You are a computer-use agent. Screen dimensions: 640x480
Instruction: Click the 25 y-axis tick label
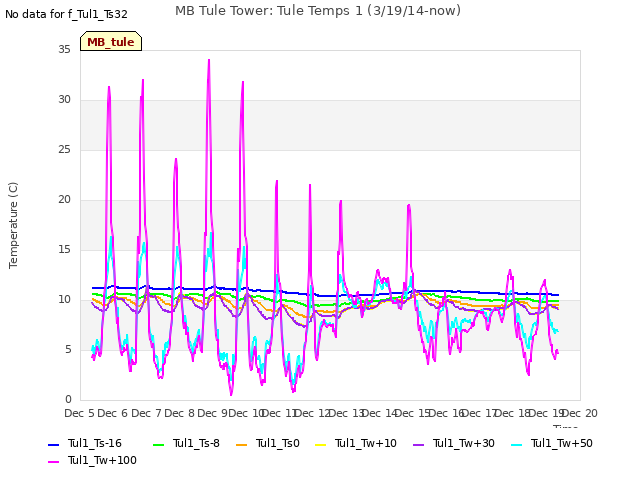pyautogui.click(x=64, y=149)
